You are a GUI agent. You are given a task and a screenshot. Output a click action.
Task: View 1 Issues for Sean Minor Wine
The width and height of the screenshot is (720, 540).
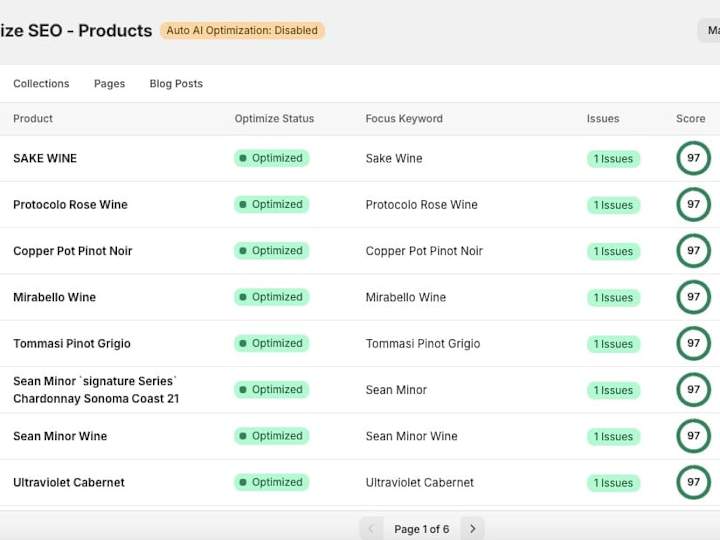(x=613, y=437)
